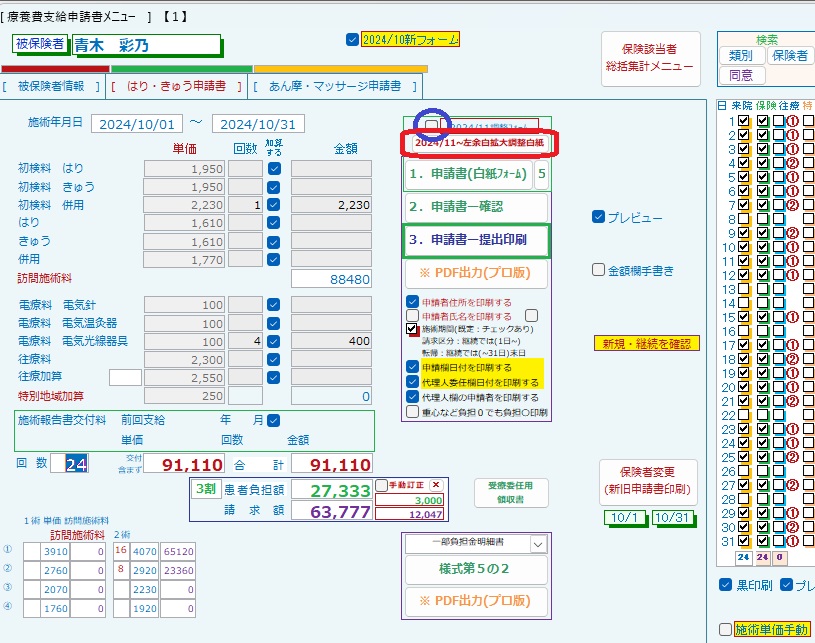The image size is (815, 643).
Task: Click the 様式第5の2 button
Action: (476, 569)
